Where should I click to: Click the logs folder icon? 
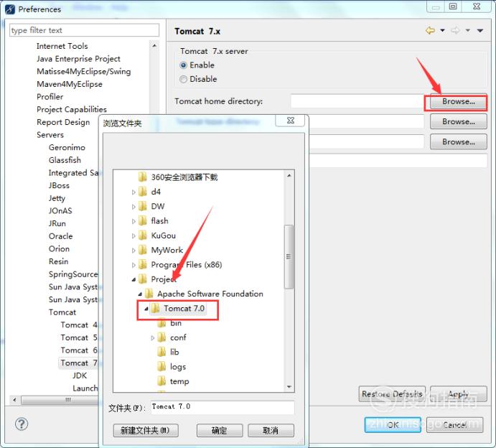point(162,366)
